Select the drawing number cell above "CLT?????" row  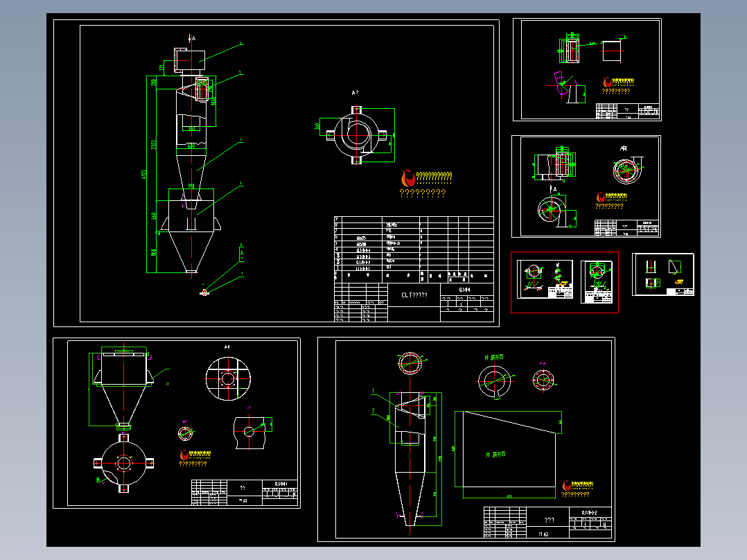coord(466,289)
